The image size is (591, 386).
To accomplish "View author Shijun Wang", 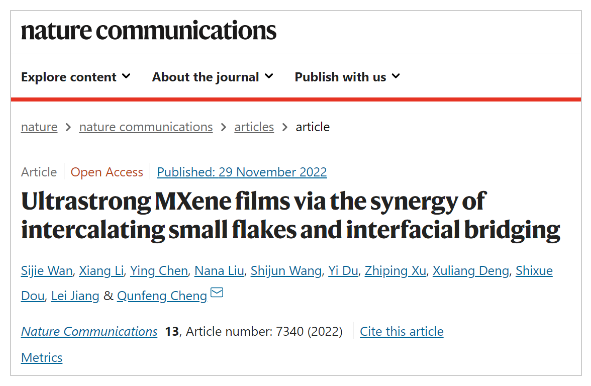I will tap(286, 271).
